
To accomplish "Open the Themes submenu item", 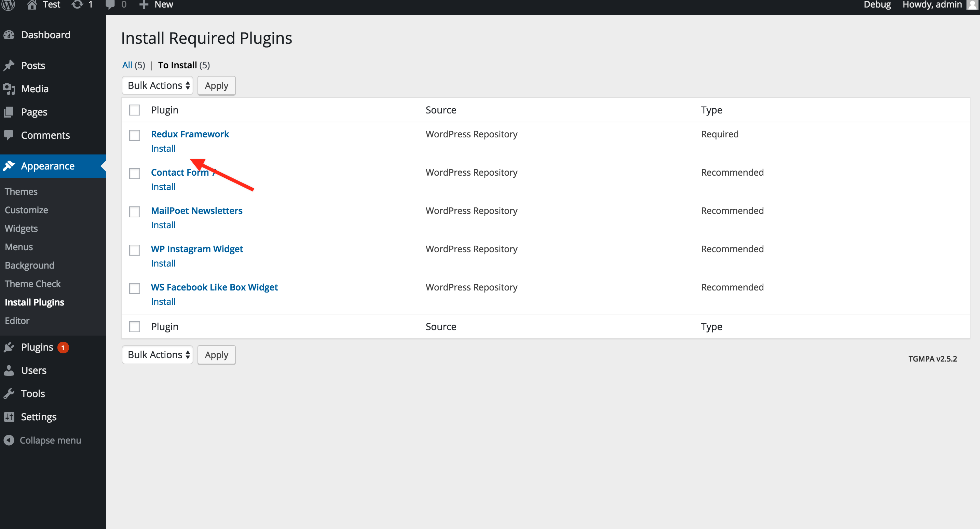I will pyautogui.click(x=21, y=191).
